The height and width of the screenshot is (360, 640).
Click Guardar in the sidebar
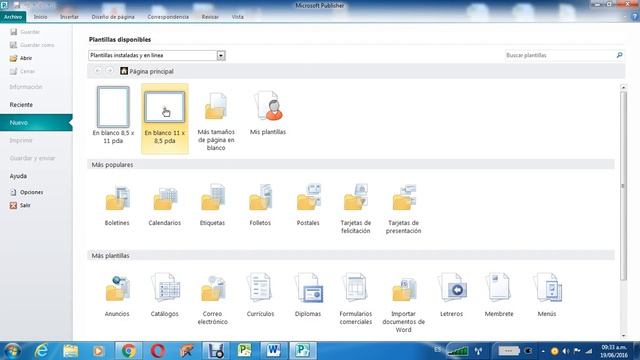[x=25, y=32]
